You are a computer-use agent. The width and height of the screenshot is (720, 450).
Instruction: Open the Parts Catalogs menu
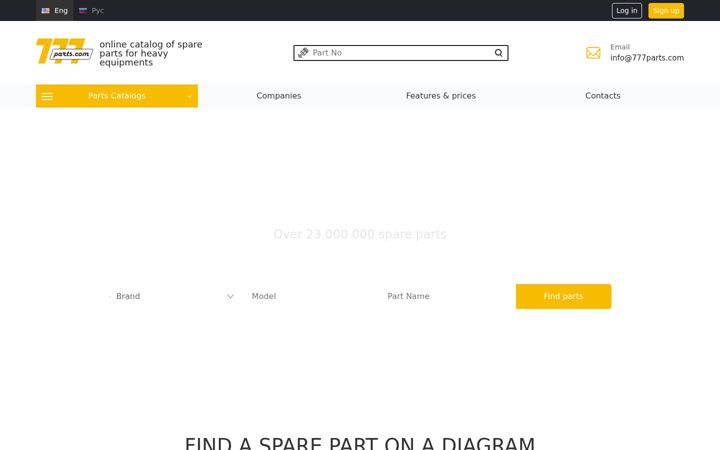coord(117,96)
